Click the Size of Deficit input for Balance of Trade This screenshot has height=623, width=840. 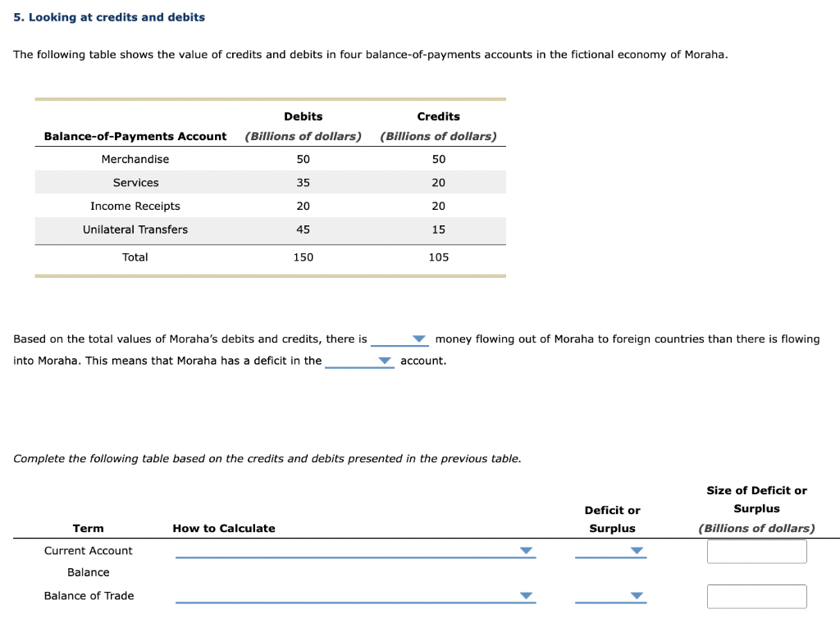756,596
